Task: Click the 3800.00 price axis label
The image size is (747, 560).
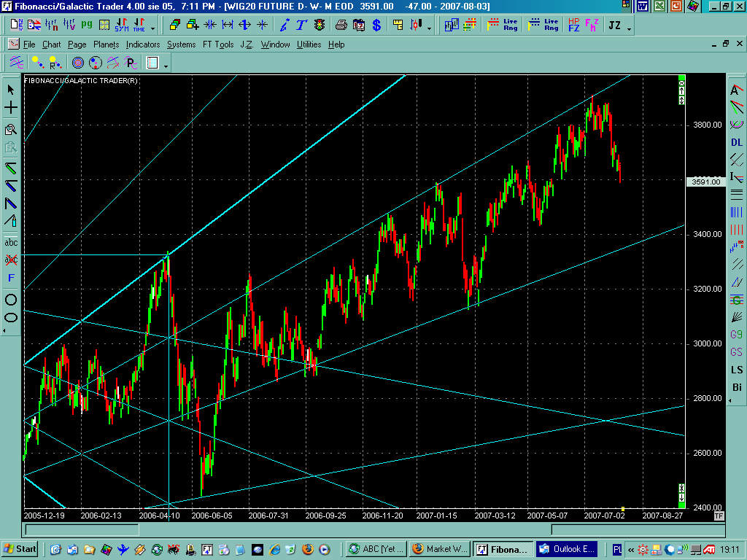Action: click(708, 125)
